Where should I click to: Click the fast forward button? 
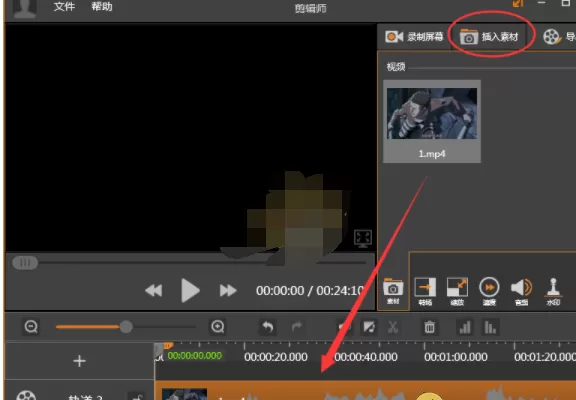[228, 291]
